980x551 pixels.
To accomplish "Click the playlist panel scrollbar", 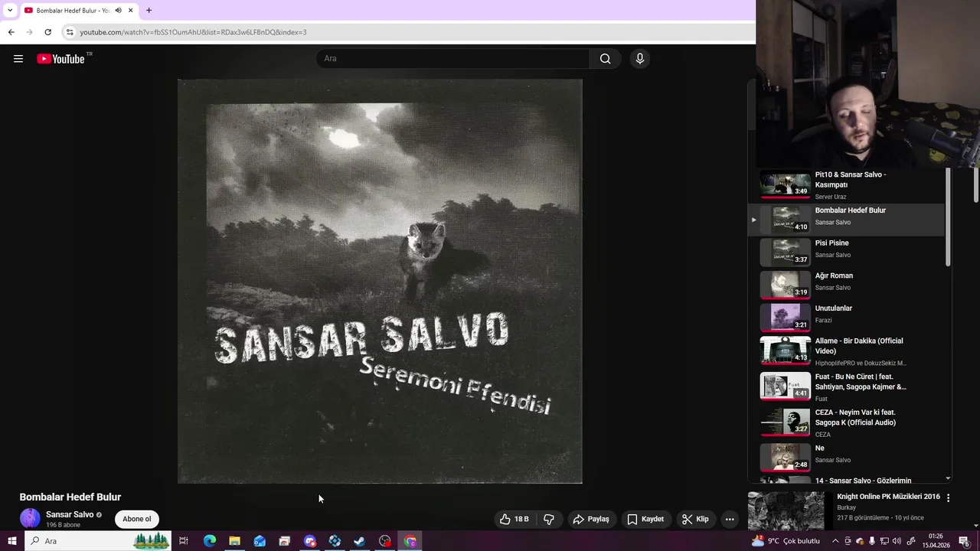I will 948,218.
